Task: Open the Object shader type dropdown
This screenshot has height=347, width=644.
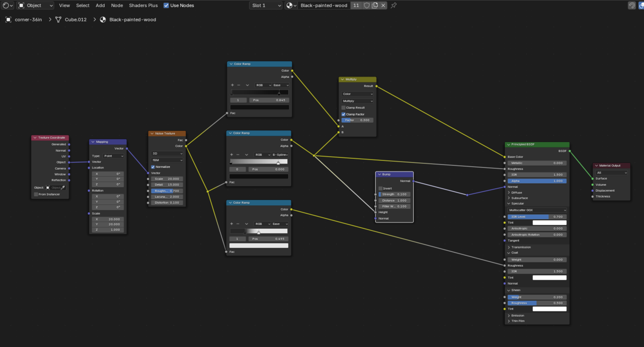Action: tap(36, 6)
